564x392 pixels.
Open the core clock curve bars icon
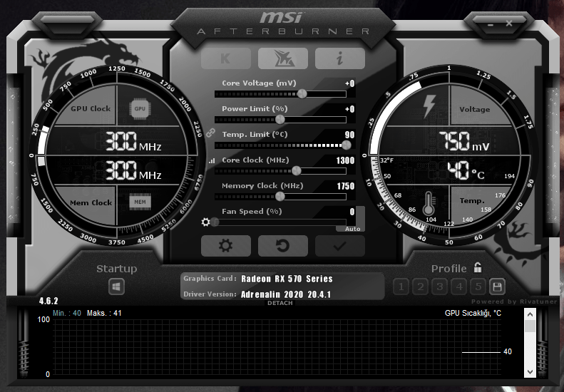[212, 161]
